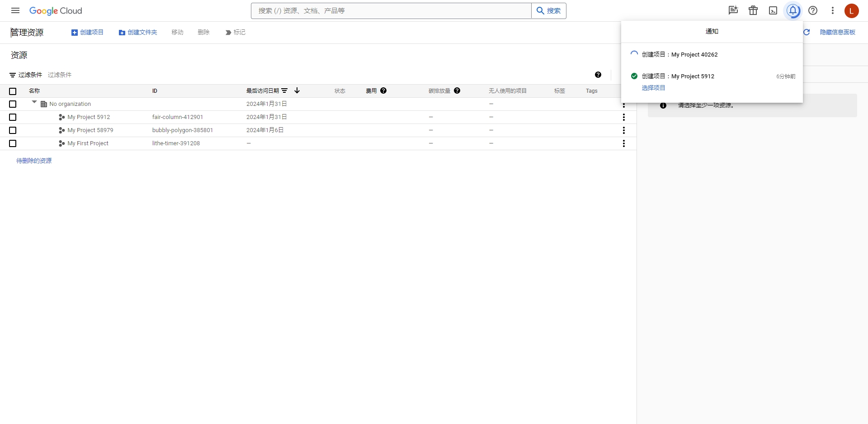Click the sort filter icon beside 最后访问日期

click(284, 91)
